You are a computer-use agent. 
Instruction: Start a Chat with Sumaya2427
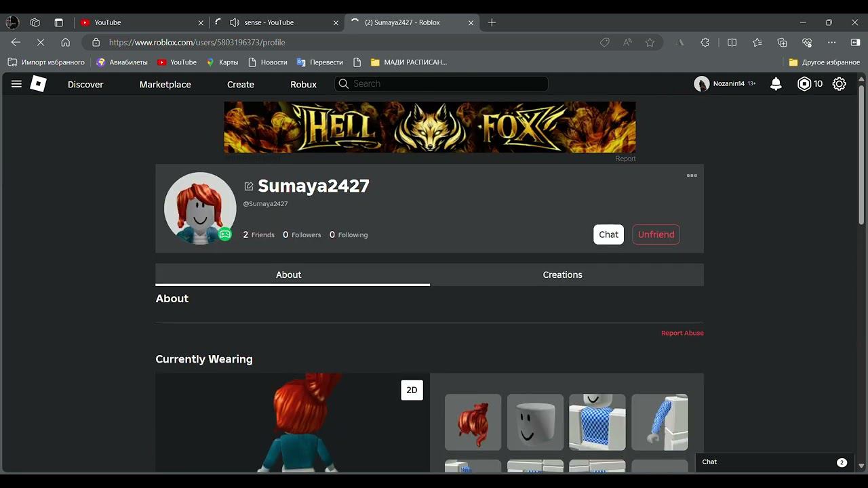pos(608,235)
